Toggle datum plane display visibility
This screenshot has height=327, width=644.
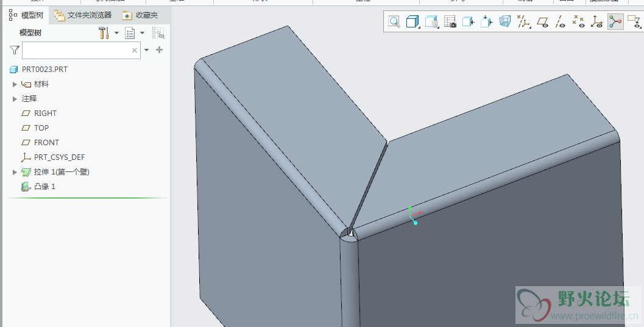543,22
